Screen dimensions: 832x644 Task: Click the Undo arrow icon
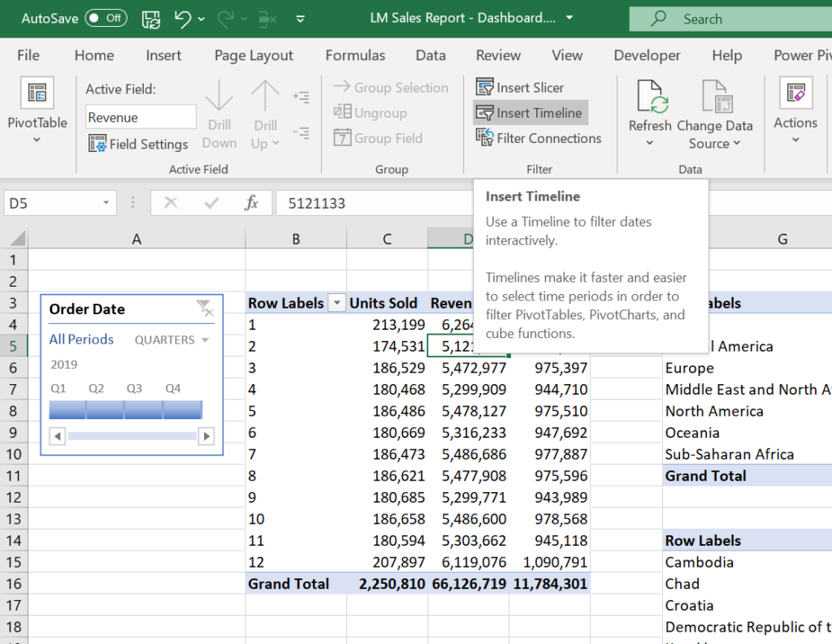point(183,18)
